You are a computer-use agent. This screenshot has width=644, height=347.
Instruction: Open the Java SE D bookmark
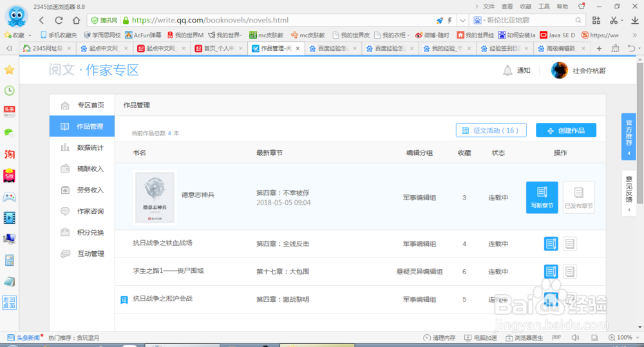(x=557, y=35)
